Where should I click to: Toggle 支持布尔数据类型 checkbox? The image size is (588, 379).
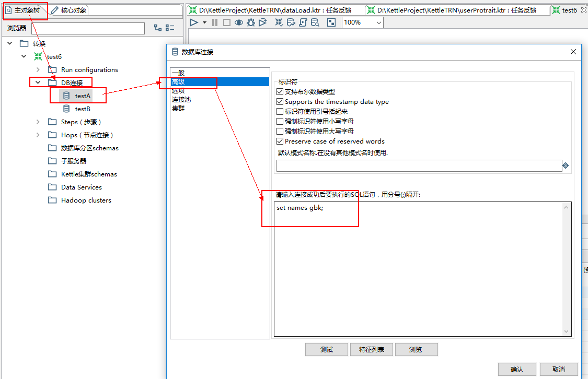(x=280, y=92)
